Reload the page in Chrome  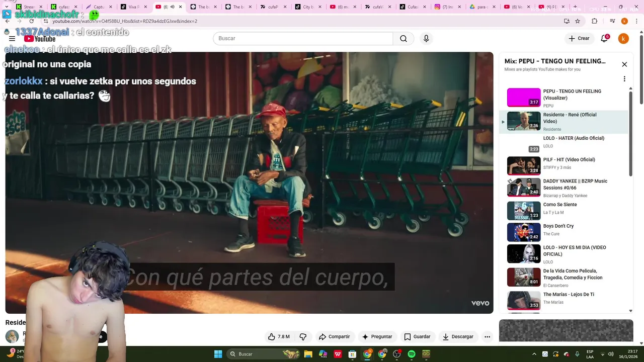click(31, 21)
